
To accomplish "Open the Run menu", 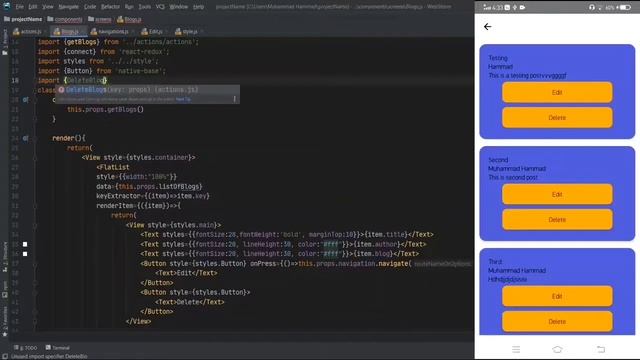I will [x=129, y=7].
